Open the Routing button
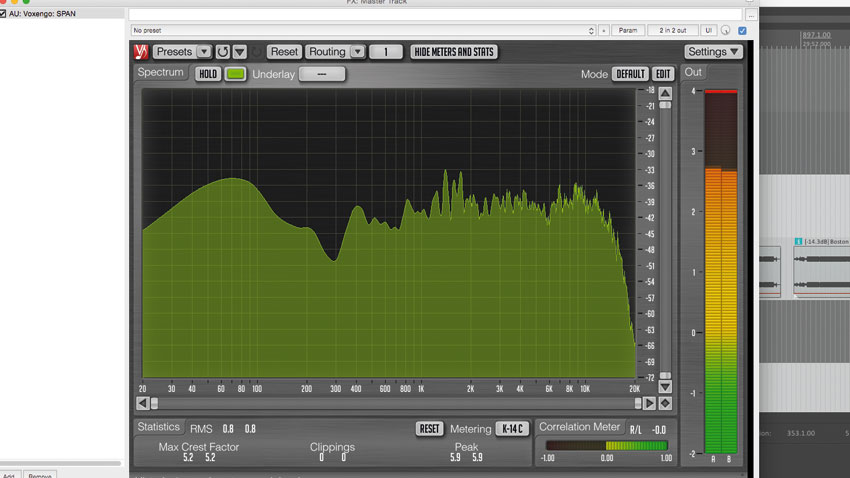The height and width of the screenshot is (478, 850). point(327,51)
